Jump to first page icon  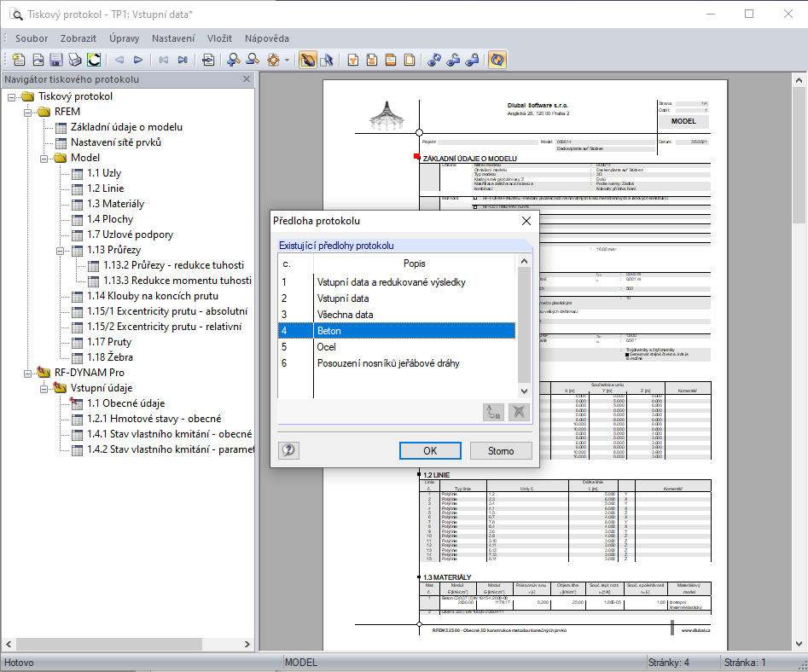[163, 60]
